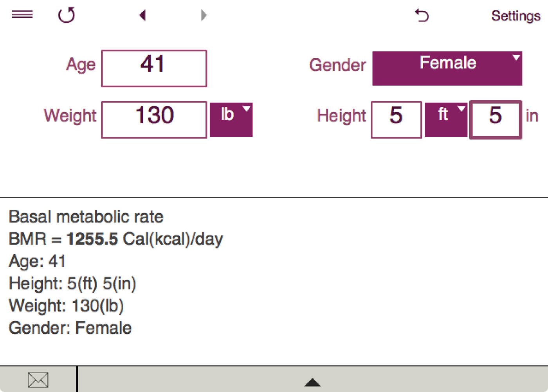548x392 pixels.
Task: Click the Height feet input field
Action: click(x=396, y=119)
